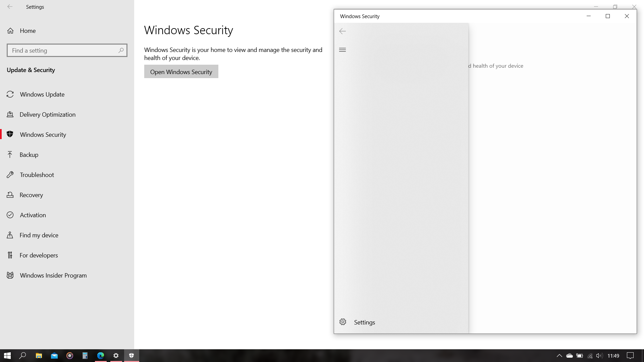Viewport: 644px width, 362px height.
Task: Click the Activation checkmark icon
Action: (x=10, y=215)
